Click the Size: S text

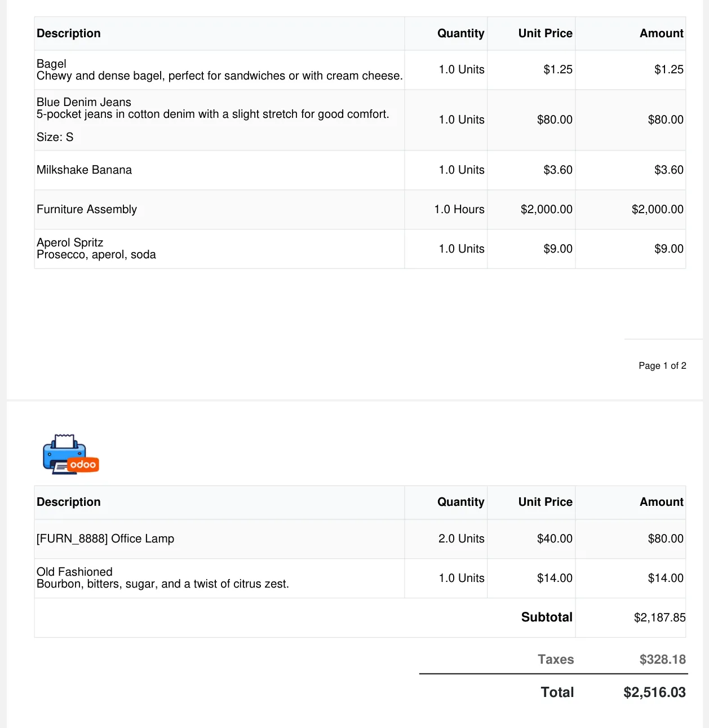point(55,137)
